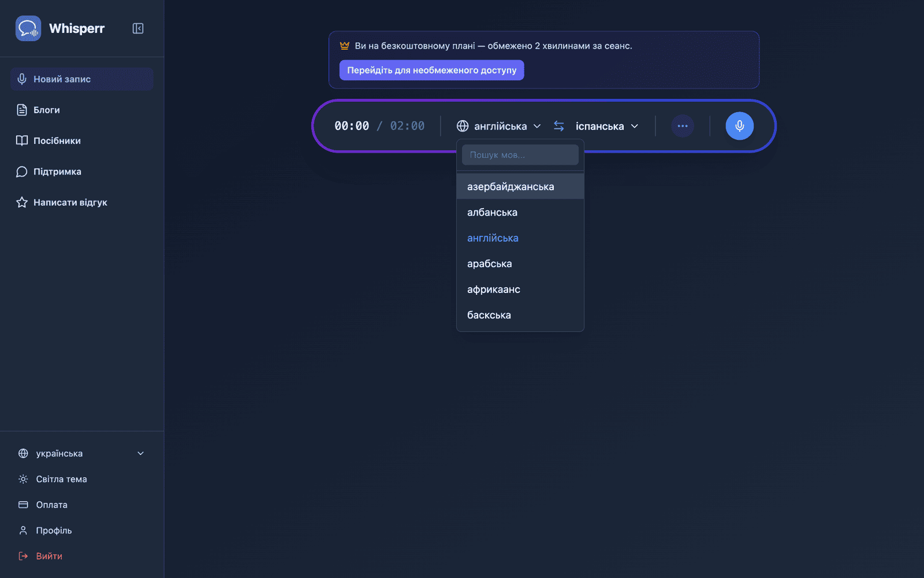The image size is (924, 578).
Task: Click the 02:00 time limit text
Action: click(407, 126)
